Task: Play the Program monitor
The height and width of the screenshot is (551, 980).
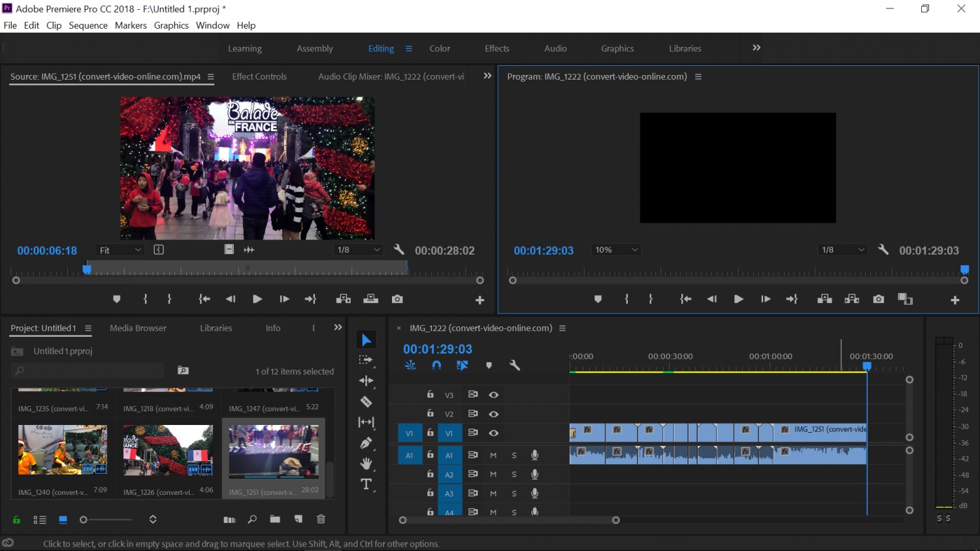Action: point(738,299)
